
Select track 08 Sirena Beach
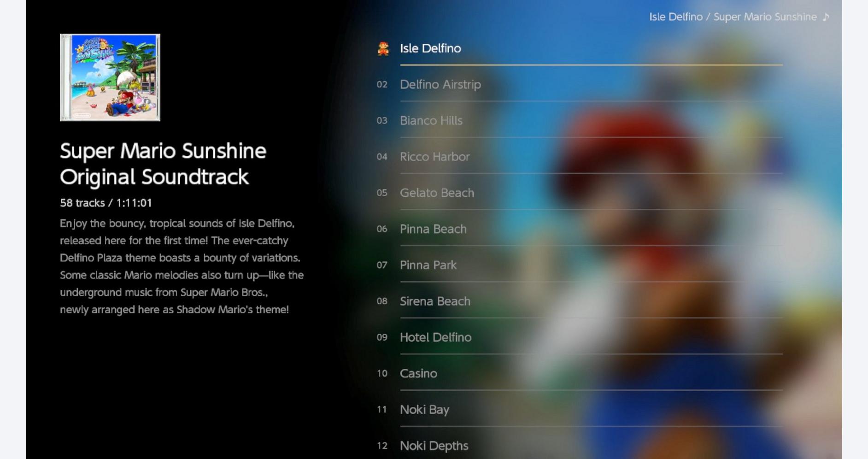click(435, 301)
